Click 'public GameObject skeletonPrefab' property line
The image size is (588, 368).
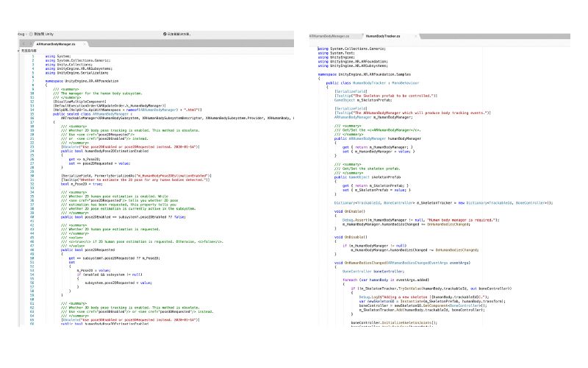367,177
